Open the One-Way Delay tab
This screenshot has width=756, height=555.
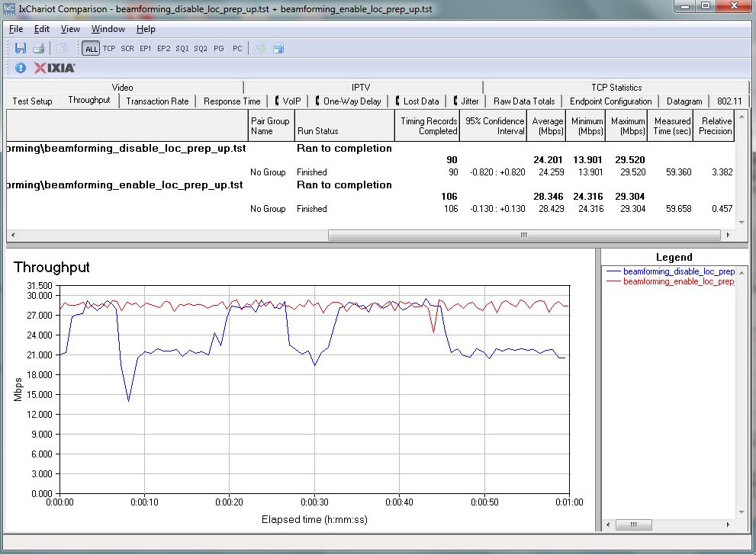[348, 101]
